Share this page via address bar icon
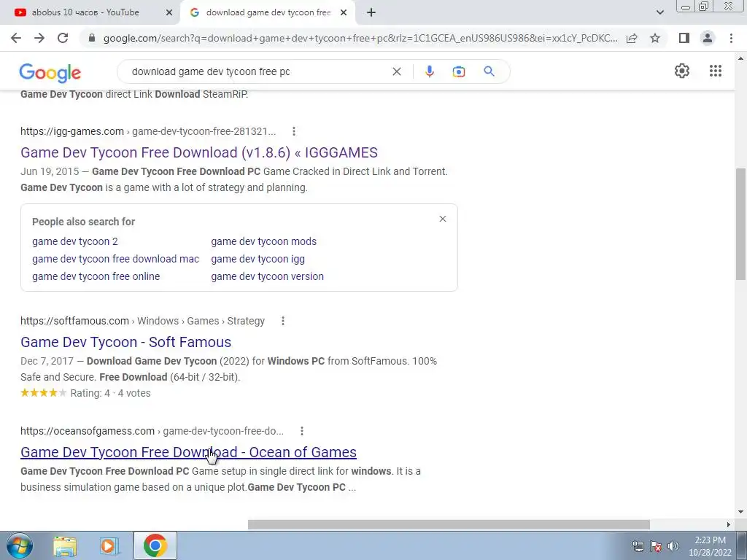The image size is (747, 560). point(632,38)
